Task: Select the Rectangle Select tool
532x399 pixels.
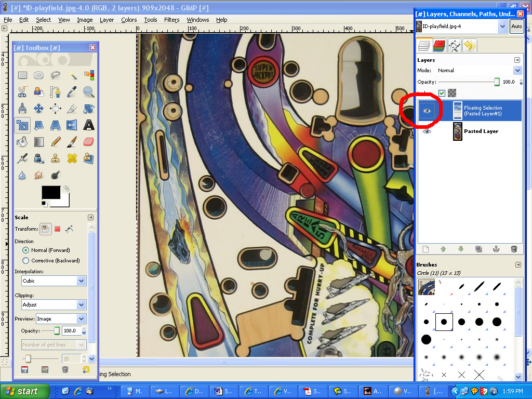Action: point(22,75)
